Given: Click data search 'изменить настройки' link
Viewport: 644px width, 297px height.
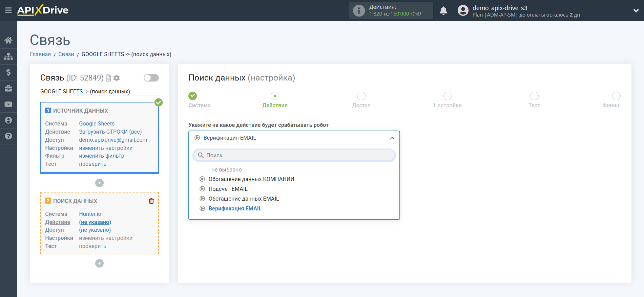Looking at the screenshot, I should pos(106,238).
